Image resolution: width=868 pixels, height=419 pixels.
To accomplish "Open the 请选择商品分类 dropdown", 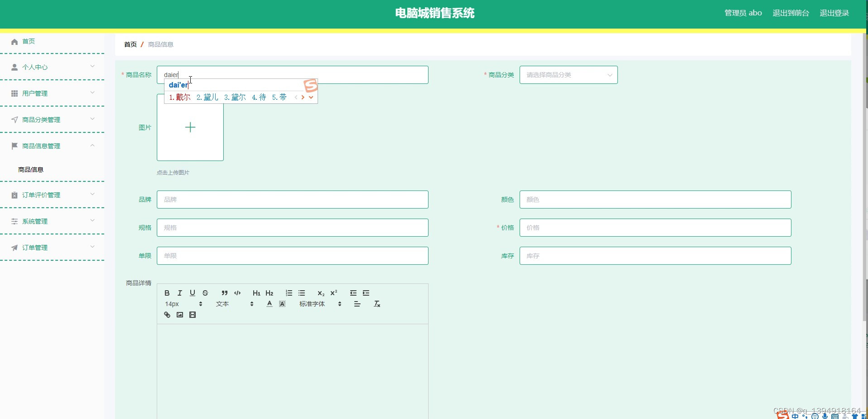I will point(569,75).
